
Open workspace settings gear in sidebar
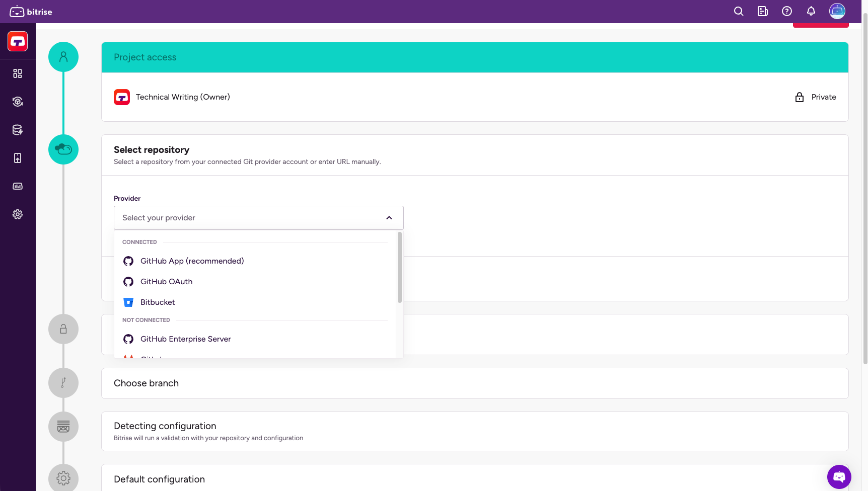pos(18,214)
